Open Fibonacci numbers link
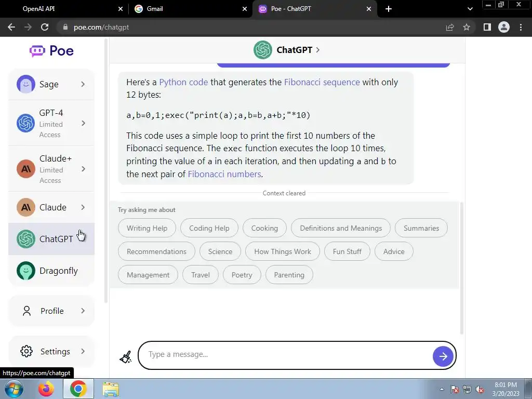Viewport: 532px width, 399px height. tap(224, 174)
